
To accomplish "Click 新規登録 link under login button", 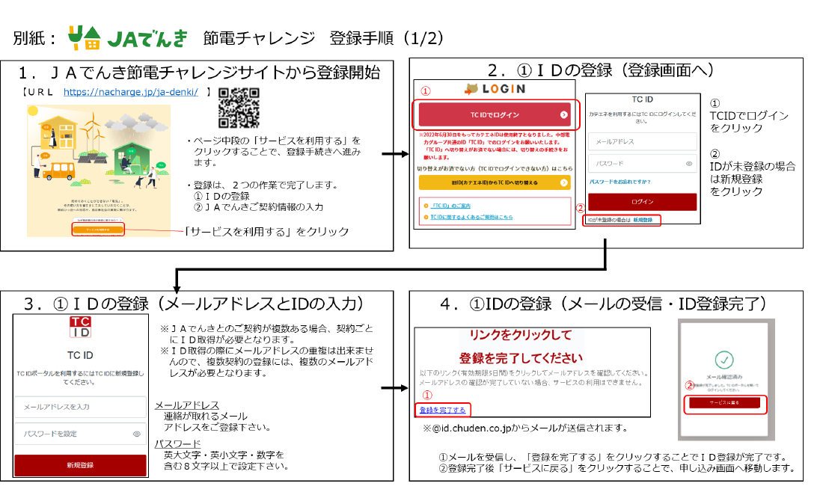I will pos(643,221).
